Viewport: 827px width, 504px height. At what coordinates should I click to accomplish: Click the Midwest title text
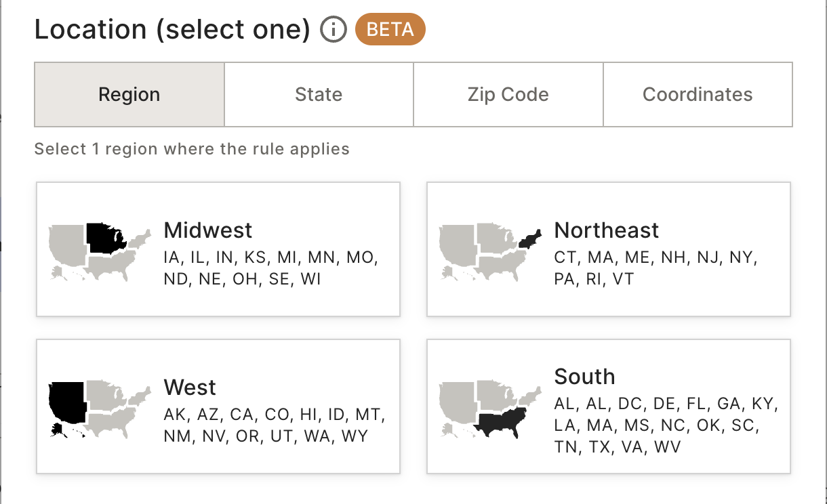pos(208,230)
